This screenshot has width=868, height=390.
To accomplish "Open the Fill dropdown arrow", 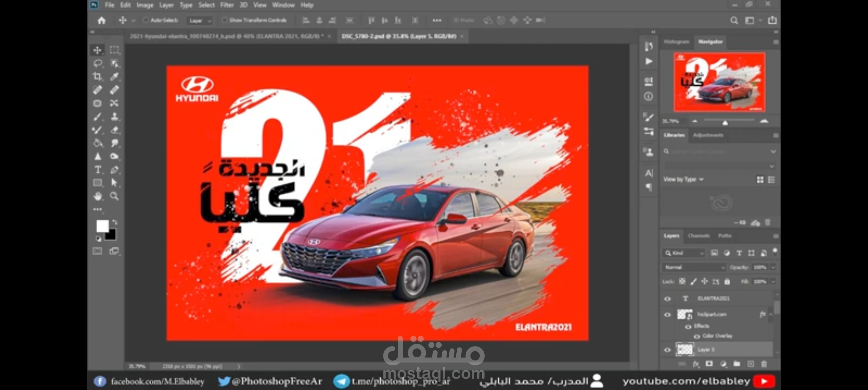I will pyautogui.click(x=773, y=282).
